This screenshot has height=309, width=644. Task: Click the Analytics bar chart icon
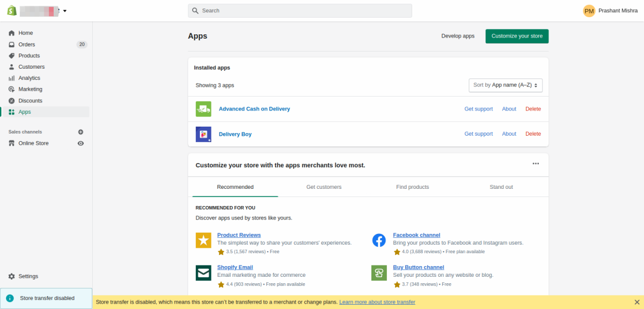(12, 78)
